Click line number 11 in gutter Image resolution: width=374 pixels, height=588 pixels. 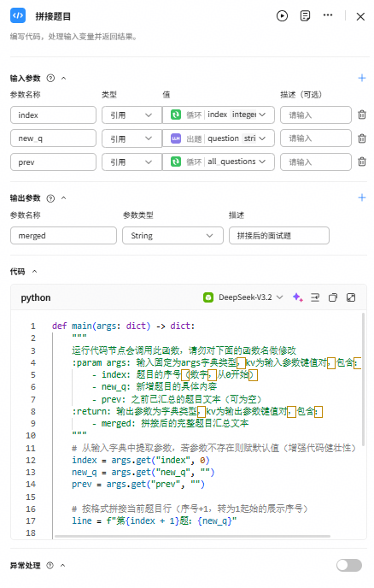click(31, 448)
